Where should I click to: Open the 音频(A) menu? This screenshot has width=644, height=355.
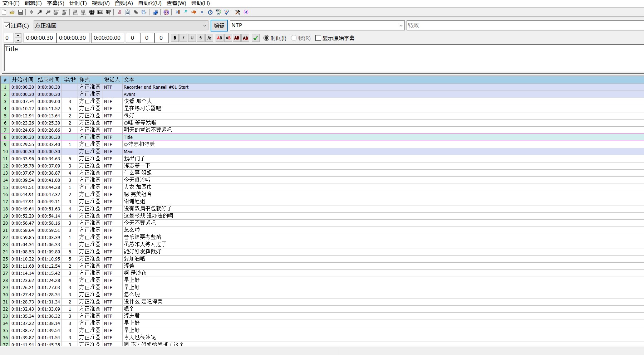(124, 3)
